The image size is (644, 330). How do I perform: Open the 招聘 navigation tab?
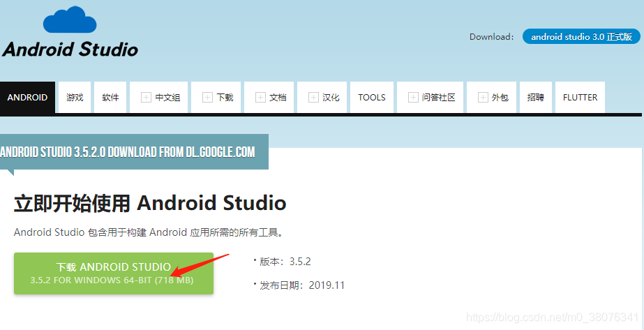[x=536, y=97]
